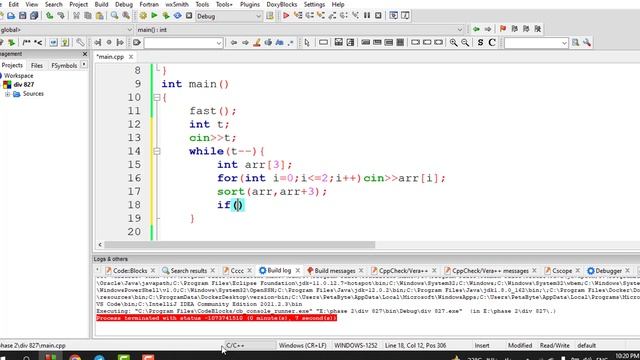This screenshot has width=640, height=360.
Task: Pause the debugger with the break icon
Action: [367, 16]
